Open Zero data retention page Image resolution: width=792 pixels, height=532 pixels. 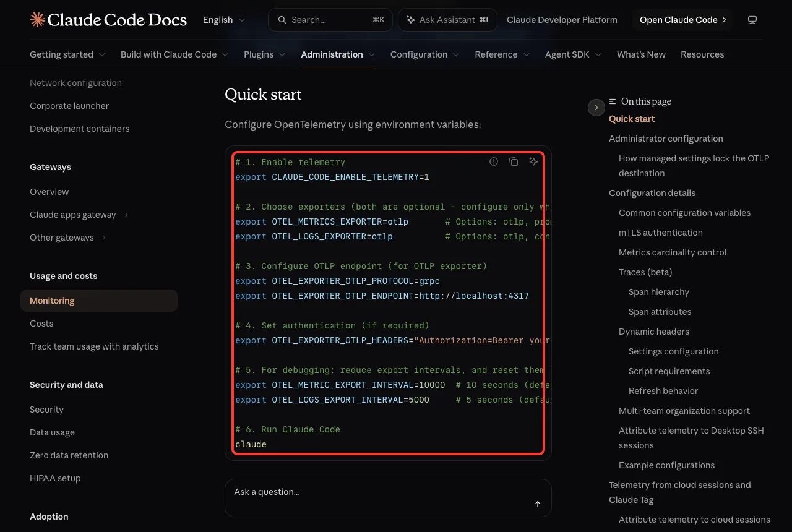(x=69, y=455)
